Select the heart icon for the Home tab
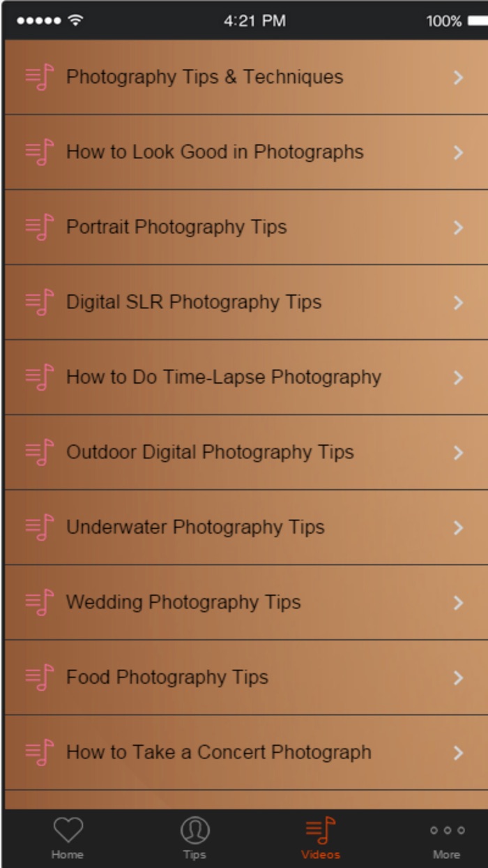Viewport: 488px width, 868px height. click(68, 832)
